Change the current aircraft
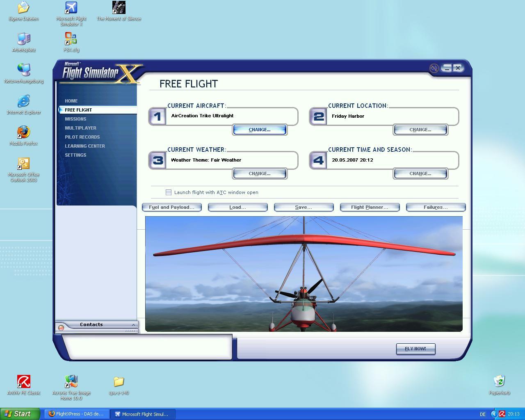The height and width of the screenshot is (420, 525). [260, 130]
